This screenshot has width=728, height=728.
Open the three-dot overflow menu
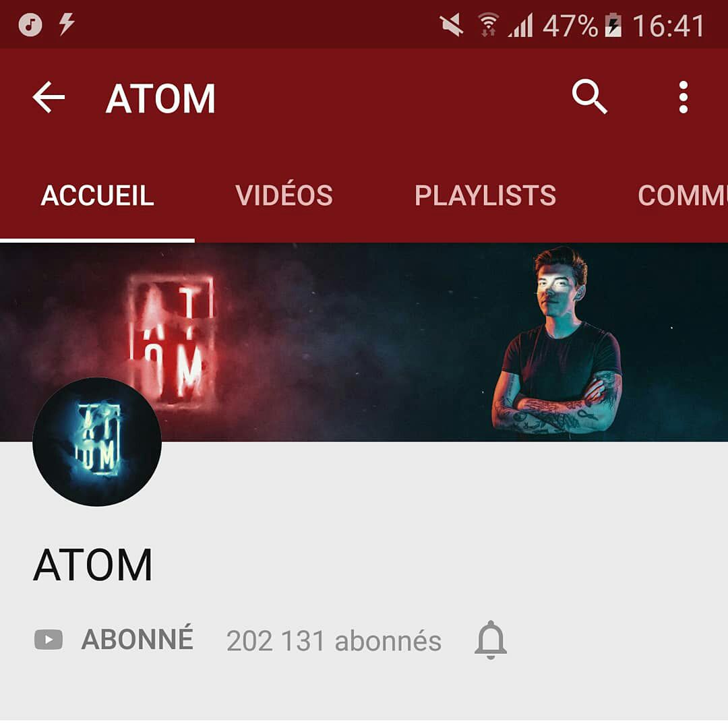coord(683,97)
